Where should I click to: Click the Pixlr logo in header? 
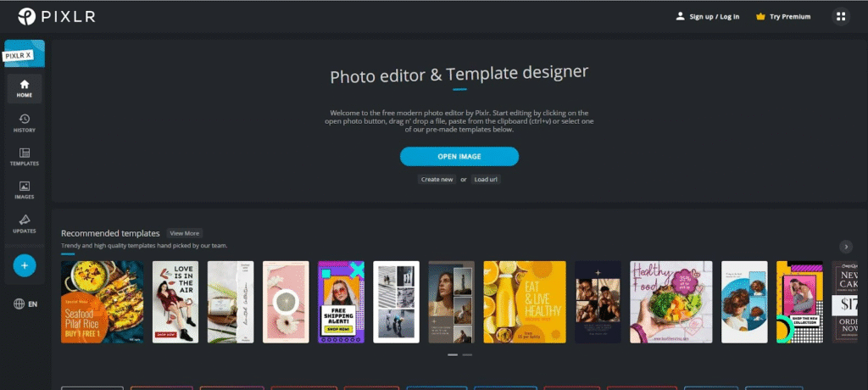55,16
